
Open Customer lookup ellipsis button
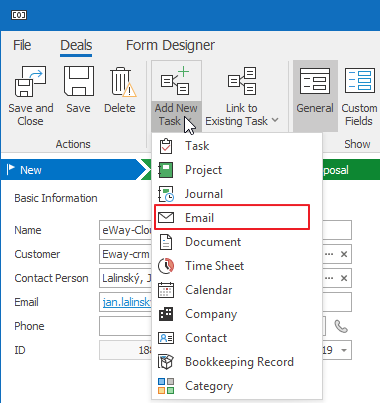point(329,254)
